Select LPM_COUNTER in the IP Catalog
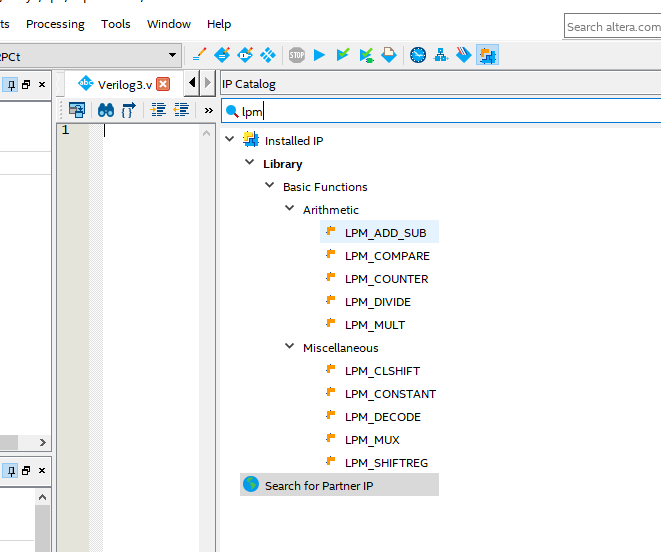Viewport: 661px width, 552px height. (x=386, y=279)
